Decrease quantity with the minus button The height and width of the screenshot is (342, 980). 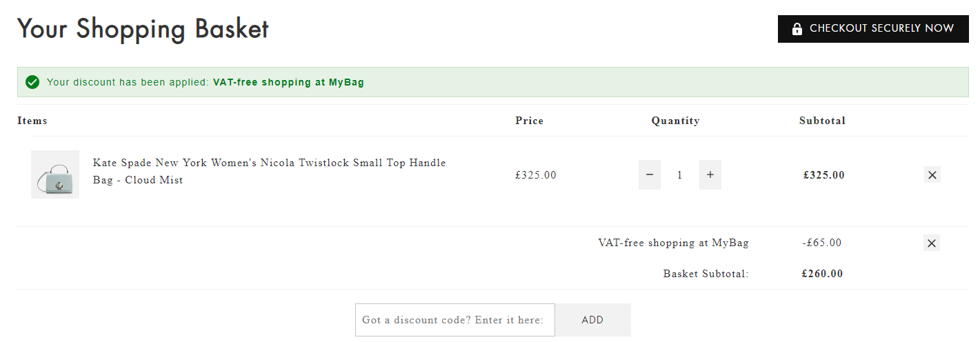point(650,175)
